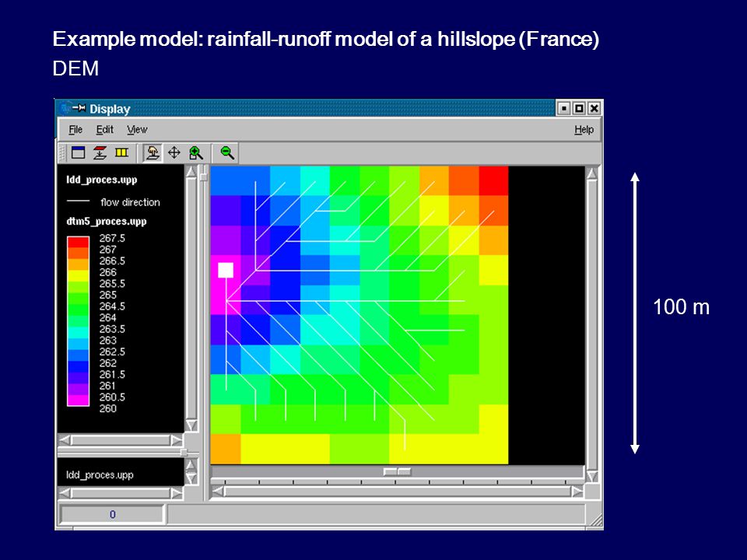The image size is (747, 560).
Task: Select 'ldd_proces.upp' in the legend header
Action: [101, 180]
